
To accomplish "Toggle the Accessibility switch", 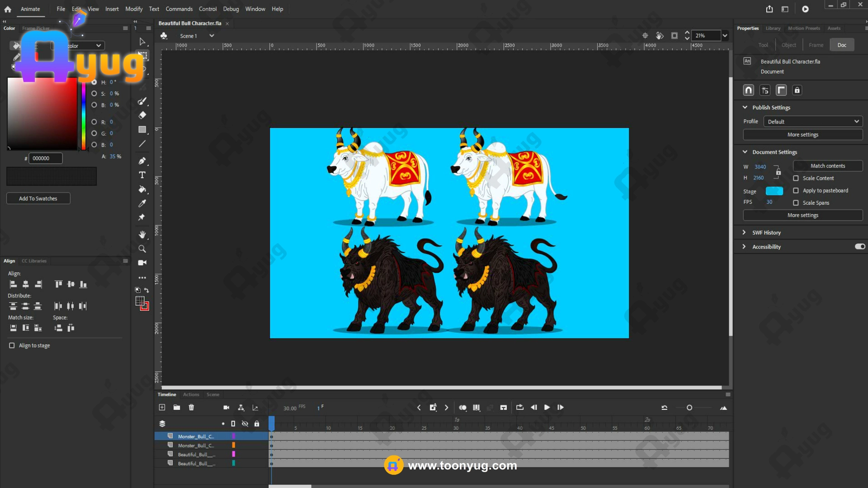I will (x=859, y=247).
